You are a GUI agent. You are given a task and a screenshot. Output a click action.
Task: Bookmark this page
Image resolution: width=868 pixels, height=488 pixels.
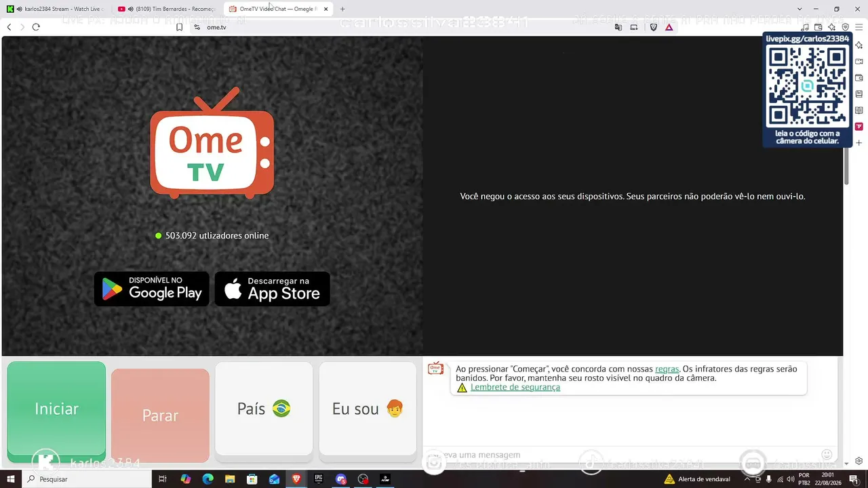tap(179, 27)
